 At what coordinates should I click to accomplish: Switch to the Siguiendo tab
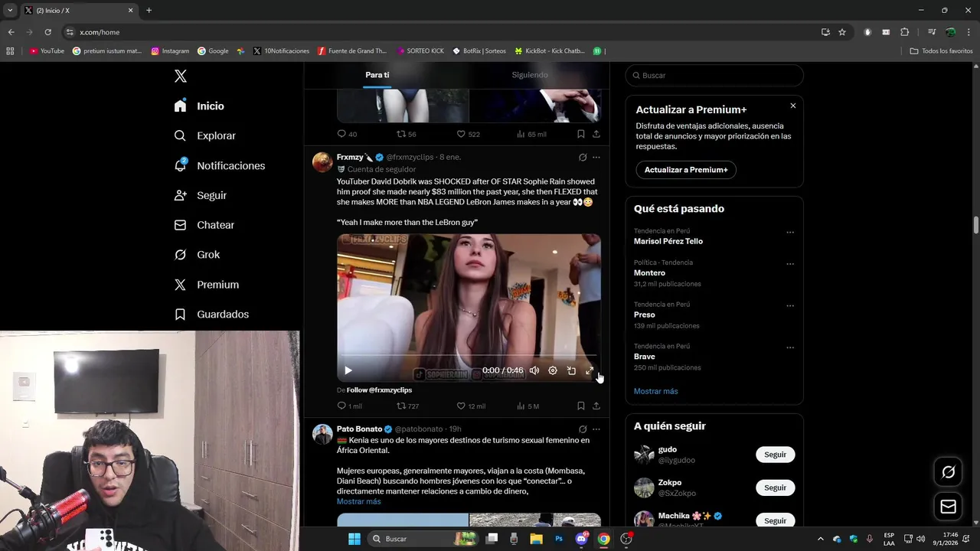(530, 75)
